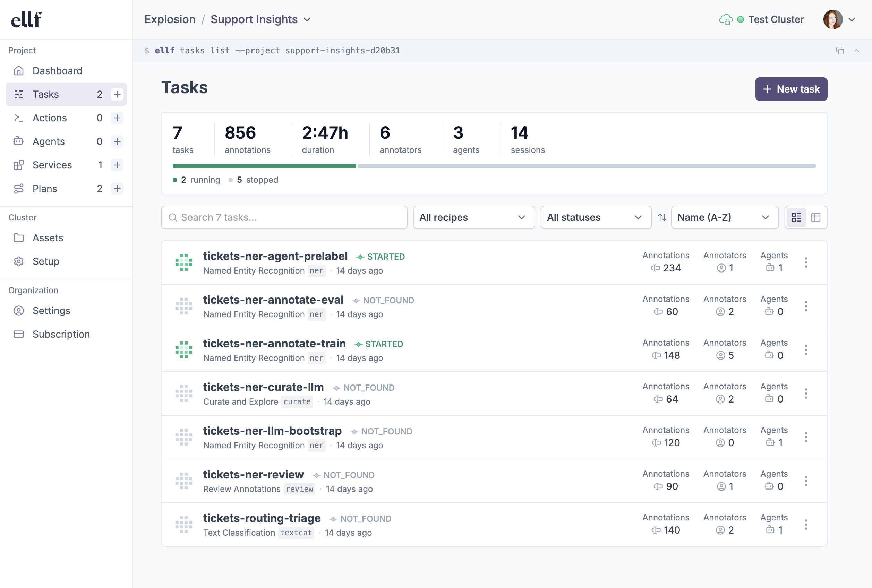Open the All recipes filter dropdown
872x588 pixels.
click(x=474, y=217)
